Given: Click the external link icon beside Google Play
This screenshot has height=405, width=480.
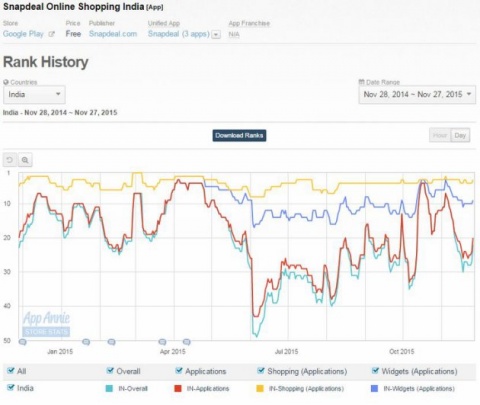Looking at the screenshot, I should [51, 34].
